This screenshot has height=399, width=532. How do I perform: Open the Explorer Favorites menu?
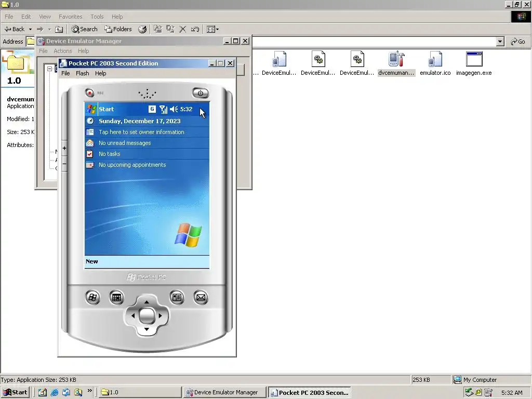coord(71,17)
